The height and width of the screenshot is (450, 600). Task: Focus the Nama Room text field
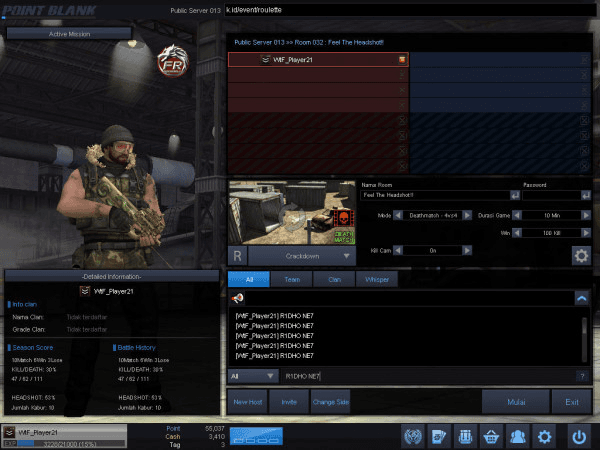435,195
